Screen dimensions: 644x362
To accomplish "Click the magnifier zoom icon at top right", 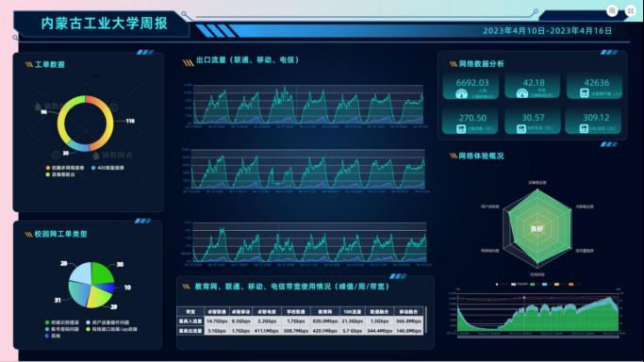I will [x=612, y=11].
